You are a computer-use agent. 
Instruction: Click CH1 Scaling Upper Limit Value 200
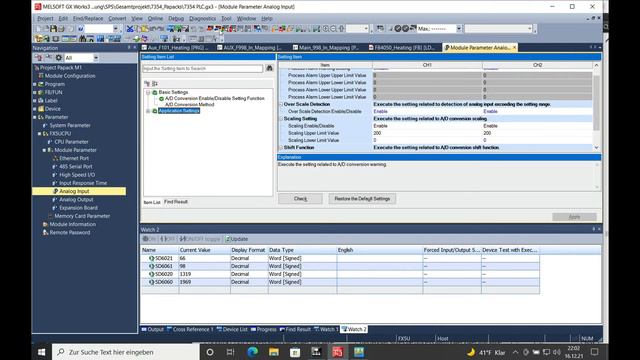427,133
